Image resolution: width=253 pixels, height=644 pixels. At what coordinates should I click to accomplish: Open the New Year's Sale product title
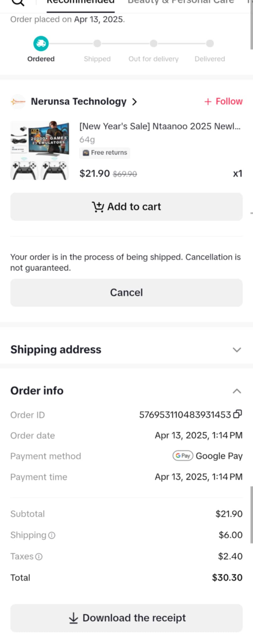(x=160, y=126)
